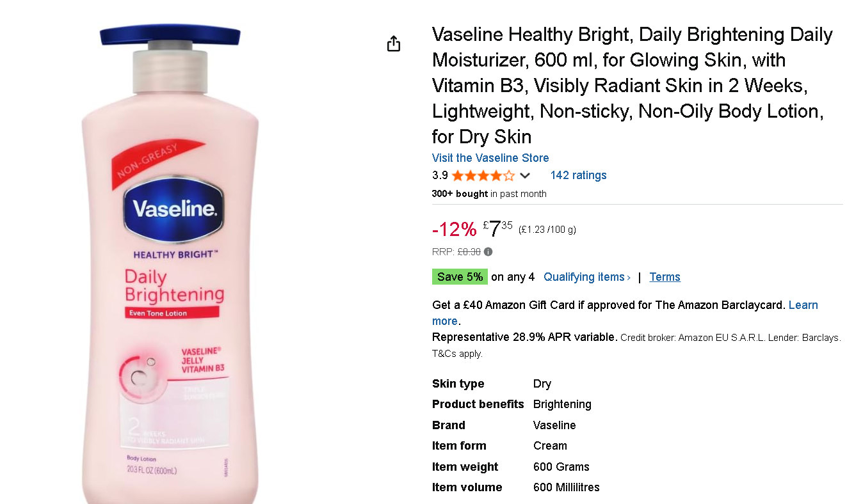Click the share icon beside the product image
This screenshot has width=863, height=504.
tap(394, 43)
